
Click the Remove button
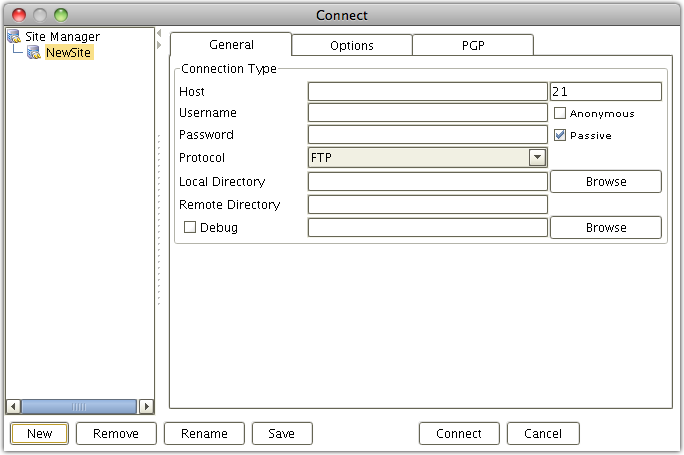(116, 434)
